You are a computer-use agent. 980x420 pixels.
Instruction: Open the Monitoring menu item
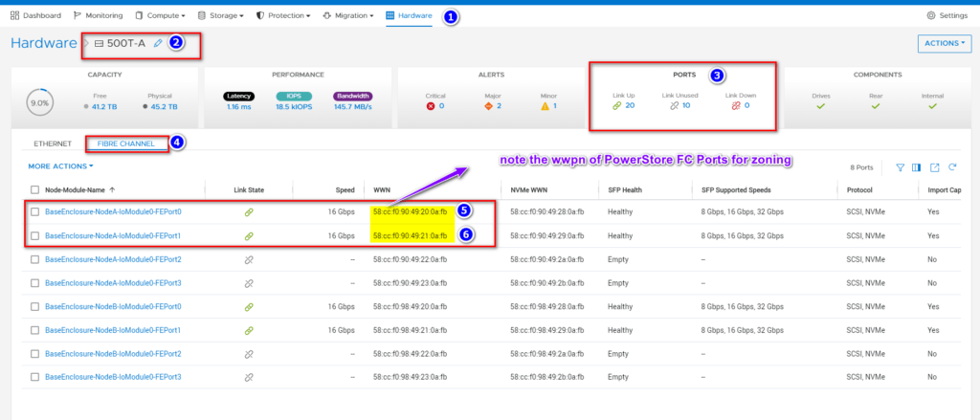99,15
